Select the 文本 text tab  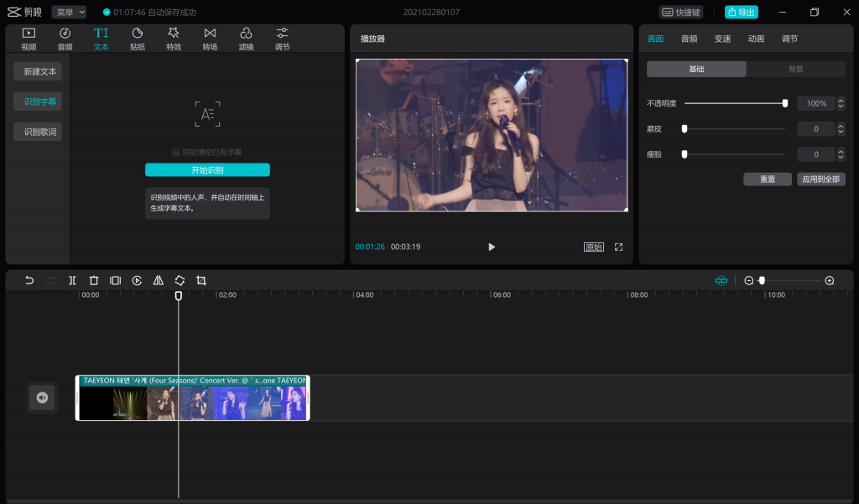click(x=102, y=39)
